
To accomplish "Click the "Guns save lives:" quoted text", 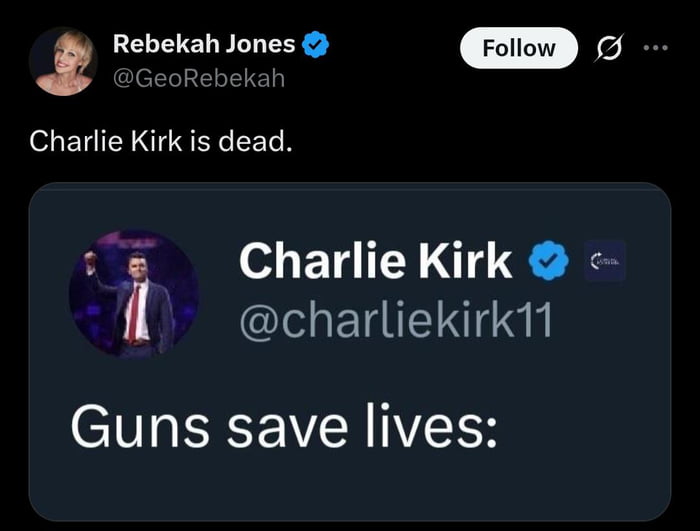I will (283, 427).
